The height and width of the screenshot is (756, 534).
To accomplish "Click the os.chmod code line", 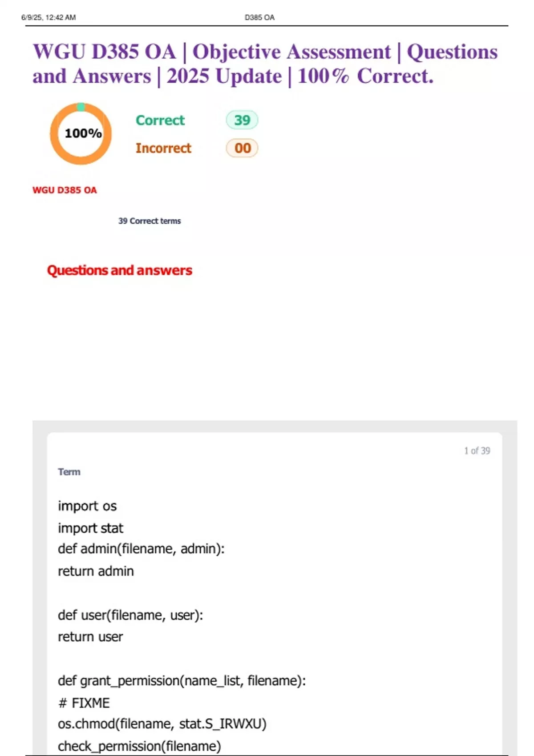I will click(x=162, y=724).
